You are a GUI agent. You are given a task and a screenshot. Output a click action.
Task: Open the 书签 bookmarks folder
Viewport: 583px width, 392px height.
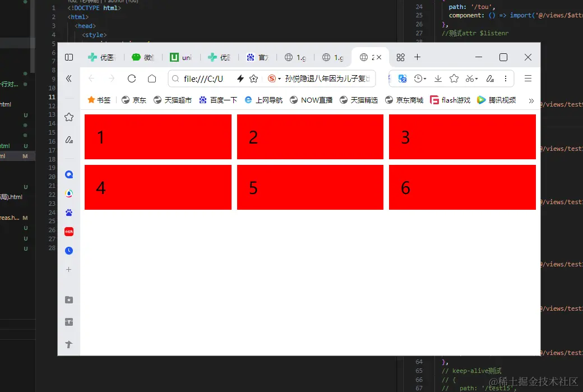pos(99,100)
